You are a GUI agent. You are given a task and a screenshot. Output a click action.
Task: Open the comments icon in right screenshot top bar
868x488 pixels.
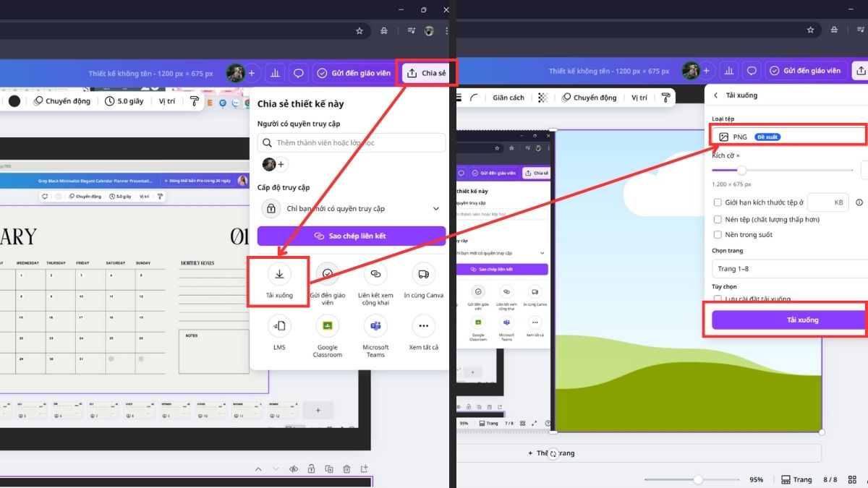(752, 71)
